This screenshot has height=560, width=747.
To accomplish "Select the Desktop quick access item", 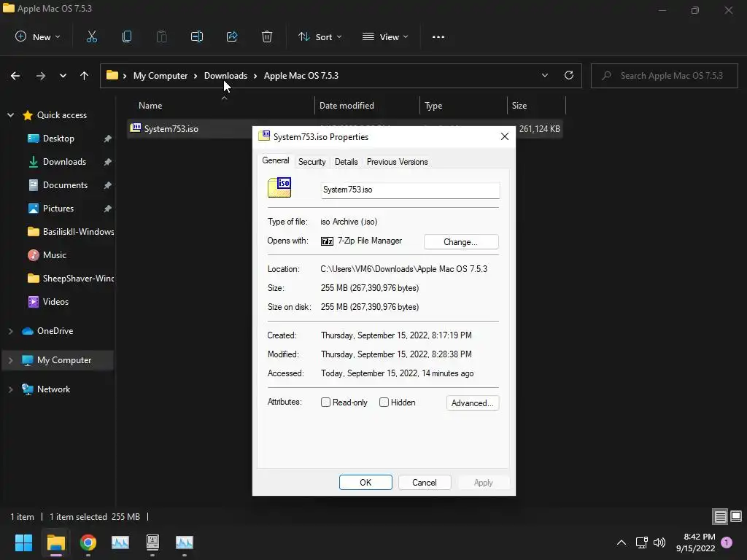I will click(x=58, y=139).
